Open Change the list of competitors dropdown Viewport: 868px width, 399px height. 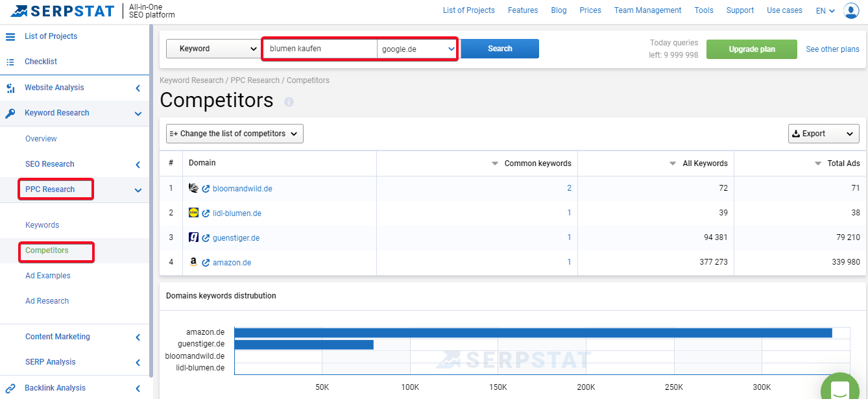pos(235,134)
